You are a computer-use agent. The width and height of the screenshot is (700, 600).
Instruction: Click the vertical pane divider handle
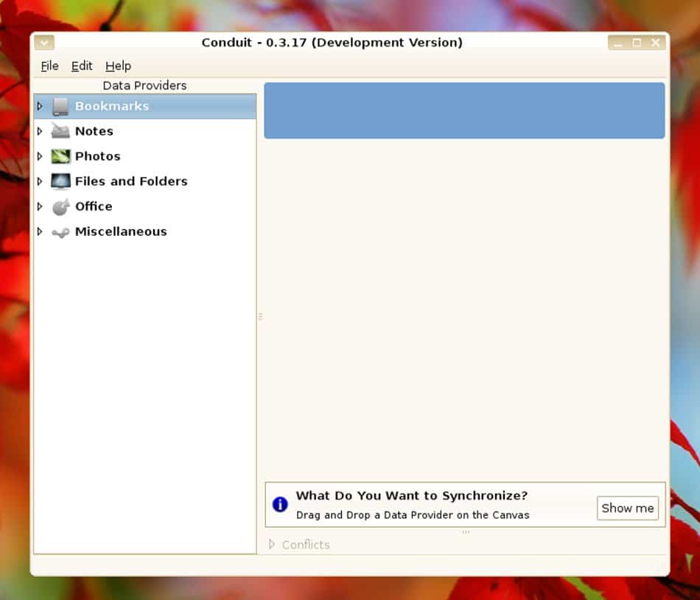point(260,317)
